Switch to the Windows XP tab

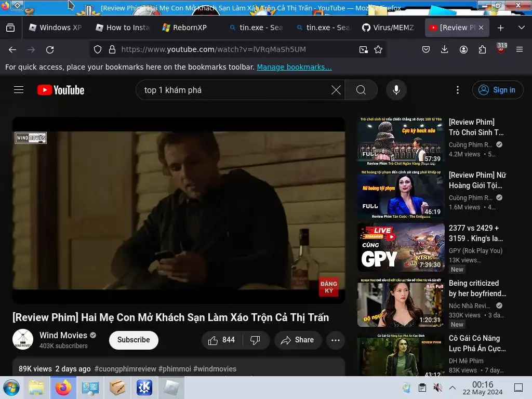[56, 28]
